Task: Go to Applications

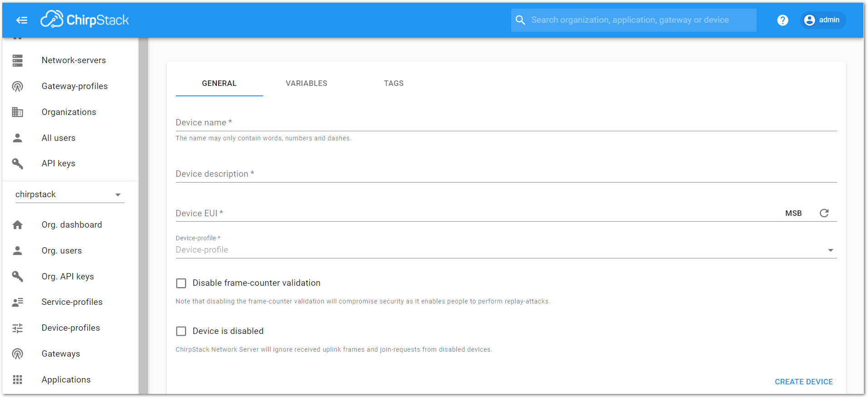Action: click(70, 380)
